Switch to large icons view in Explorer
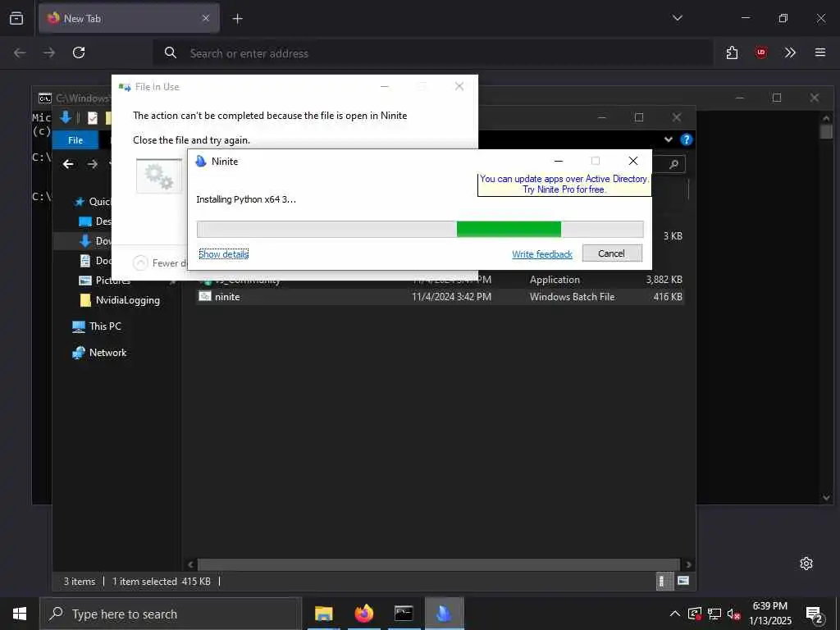Screen dimensions: 840x630 [x=683, y=581]
